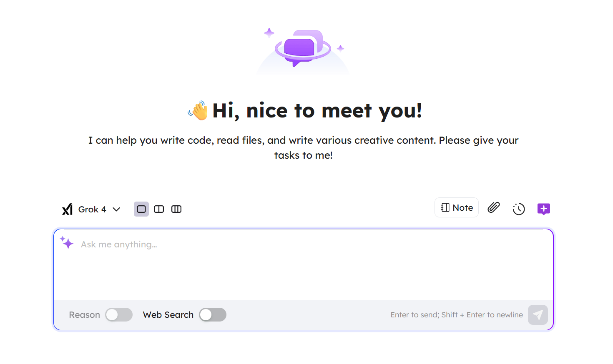Open chat history clock icon

(x=519, y=209)
